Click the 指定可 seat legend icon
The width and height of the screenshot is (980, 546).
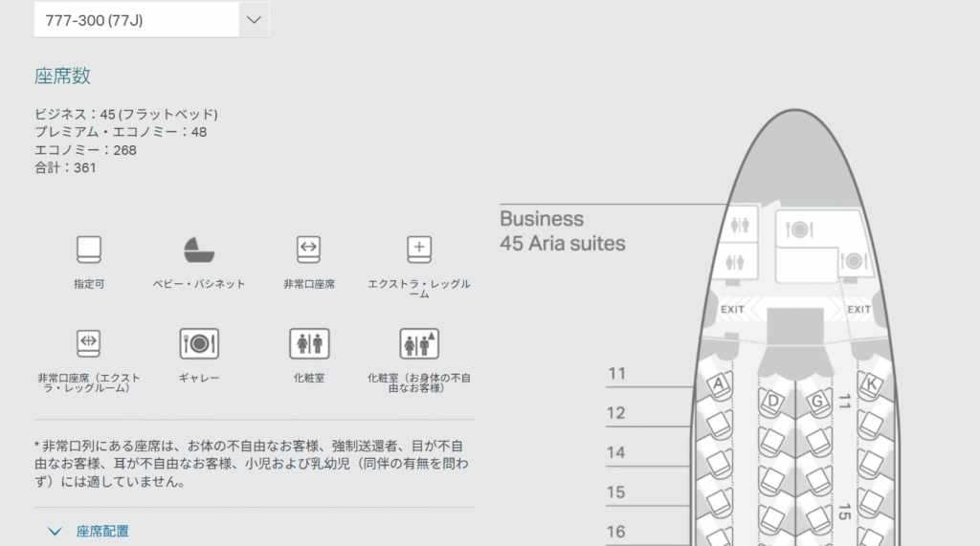click(89, 250)
